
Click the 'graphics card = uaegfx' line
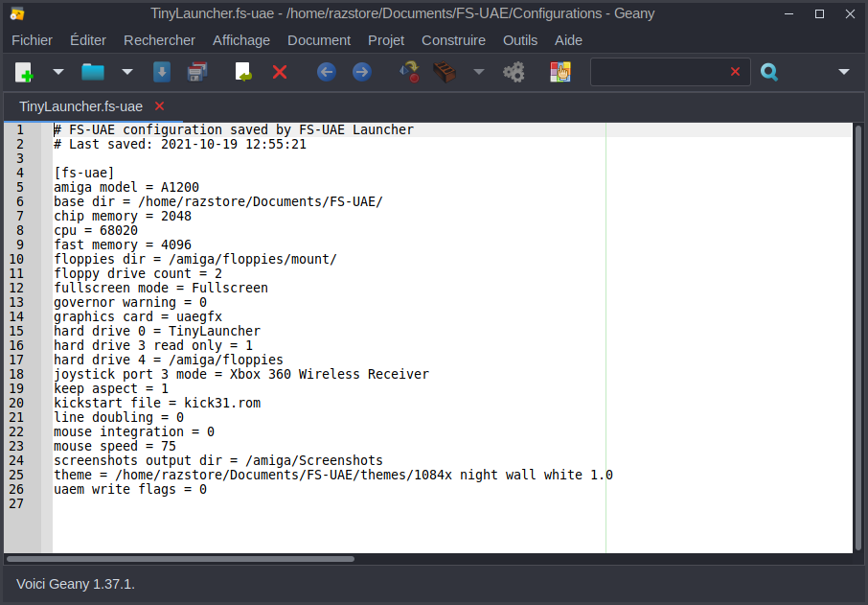(x=138, y=317)
